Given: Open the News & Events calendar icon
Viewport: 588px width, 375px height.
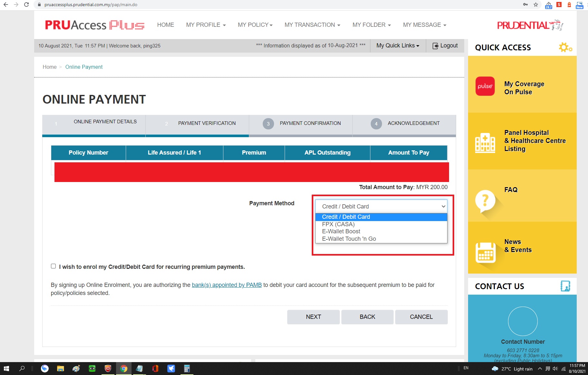Looking at the screenshot, I should click(x=485, y=252).
